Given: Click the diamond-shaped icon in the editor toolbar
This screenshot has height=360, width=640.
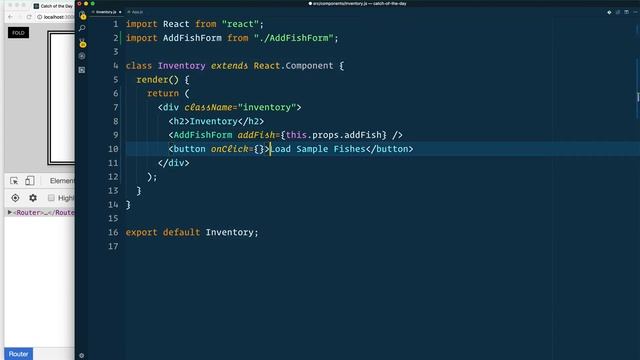Looking at the screenshot, I should tap(609, 12).
